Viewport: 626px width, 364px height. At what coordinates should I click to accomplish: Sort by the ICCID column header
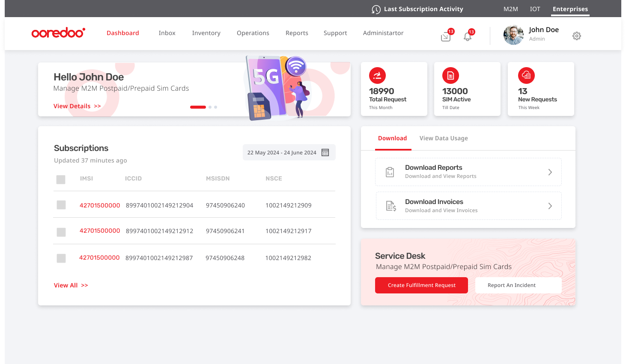tap(133, 178)
